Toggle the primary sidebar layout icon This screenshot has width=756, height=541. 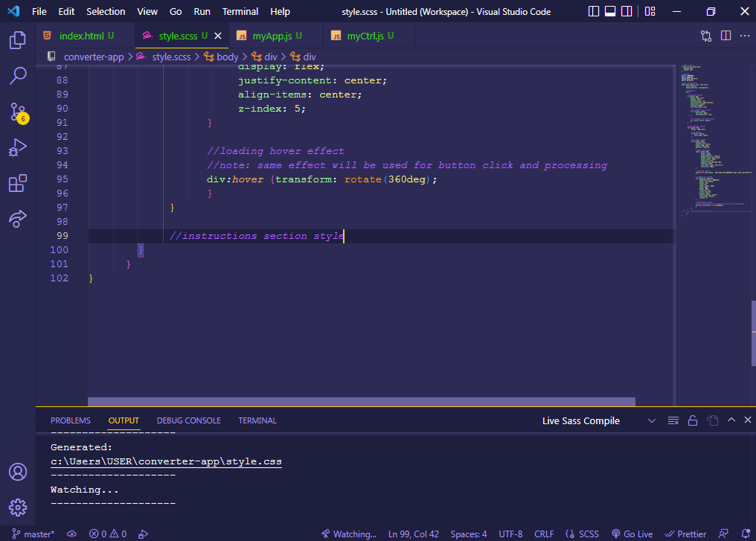coord(594,11)
